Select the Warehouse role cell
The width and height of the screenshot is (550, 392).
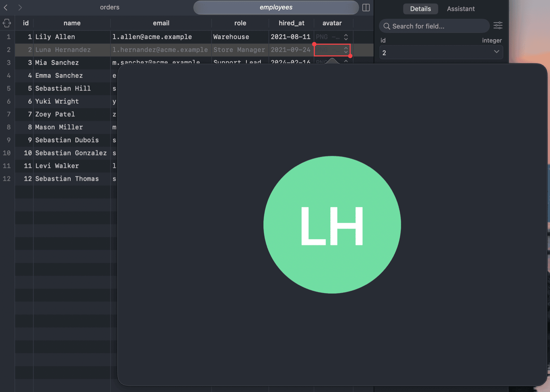click(x=240, y=37)
